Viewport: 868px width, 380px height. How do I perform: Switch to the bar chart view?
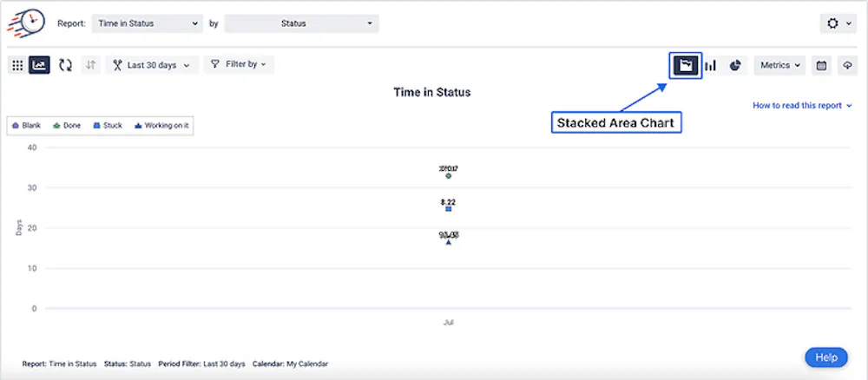click(711, 65)
